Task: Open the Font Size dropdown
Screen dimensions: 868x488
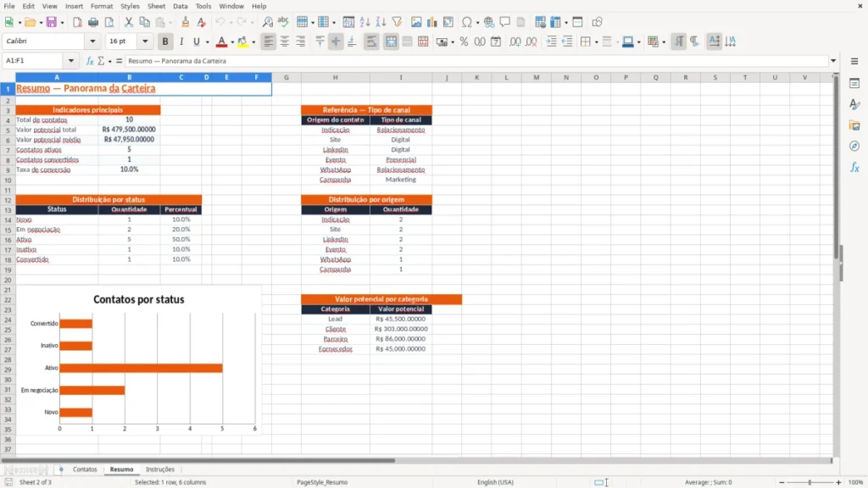Action: pos(145,41)
